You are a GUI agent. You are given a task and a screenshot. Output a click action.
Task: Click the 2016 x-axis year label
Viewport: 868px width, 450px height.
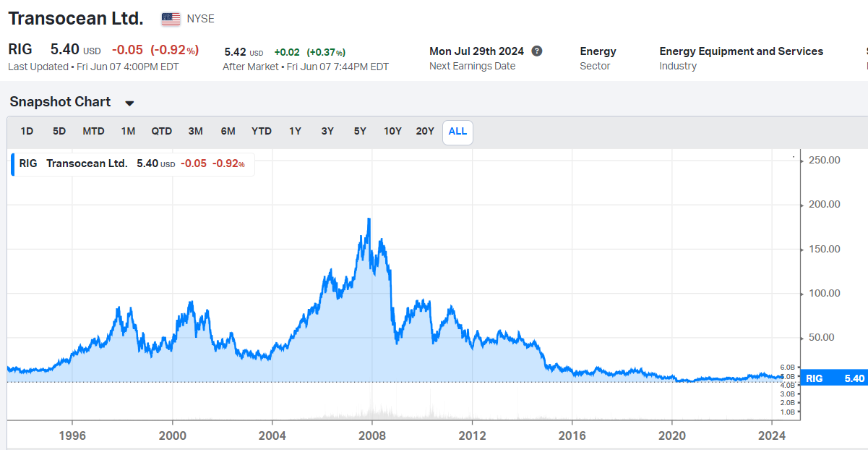572,436
